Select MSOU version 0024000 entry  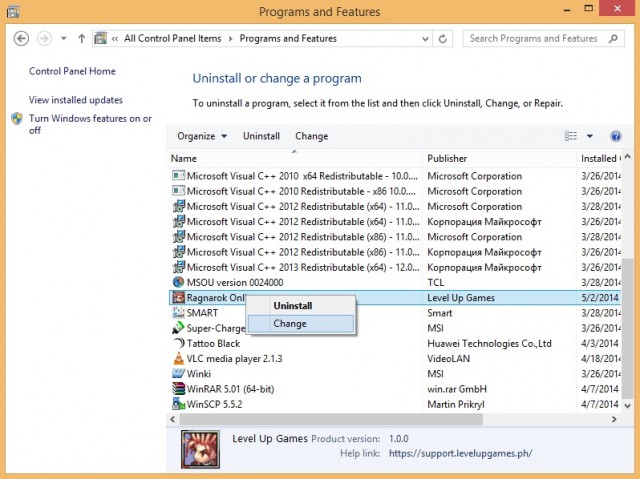point(394,282)
